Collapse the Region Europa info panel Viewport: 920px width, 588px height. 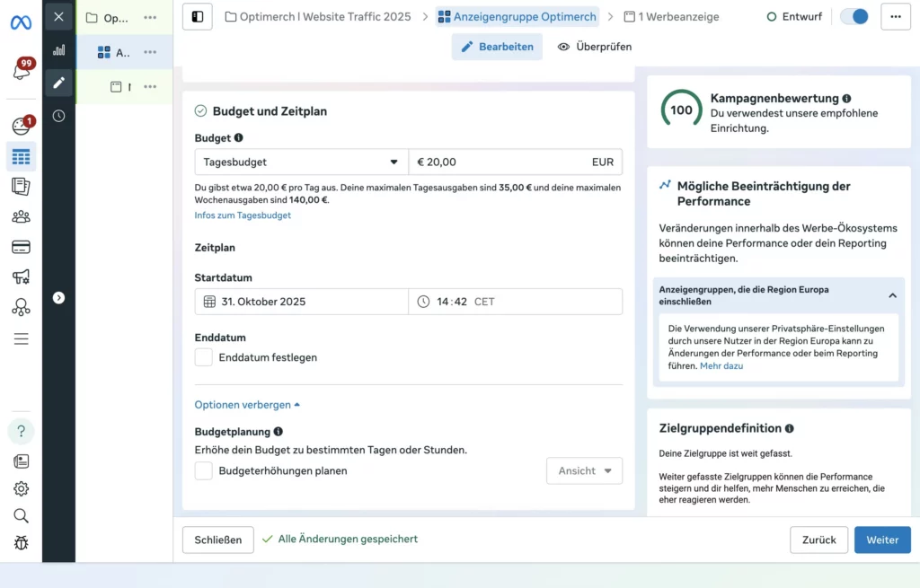click(x=892, y=295)
